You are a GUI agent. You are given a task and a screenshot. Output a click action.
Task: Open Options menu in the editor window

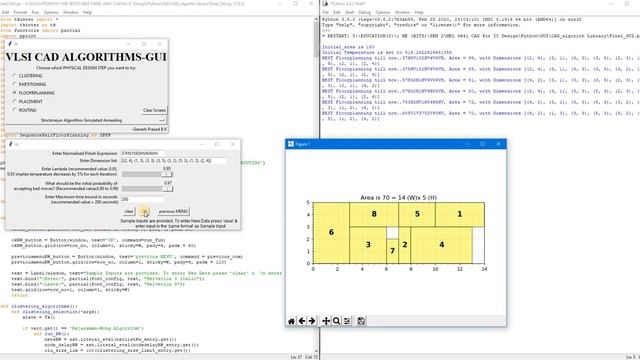point(51,13)
